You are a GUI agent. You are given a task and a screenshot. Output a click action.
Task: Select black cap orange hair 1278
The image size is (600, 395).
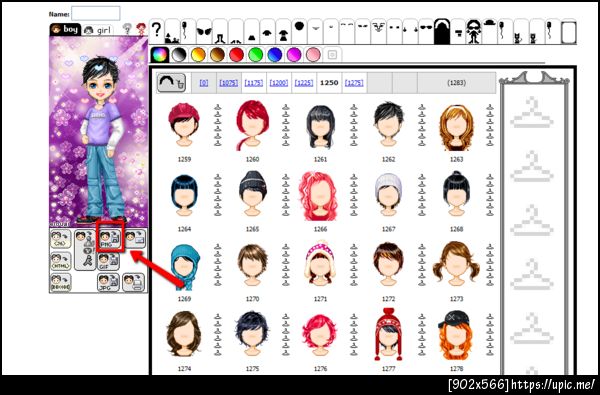[x=456, y=335]
